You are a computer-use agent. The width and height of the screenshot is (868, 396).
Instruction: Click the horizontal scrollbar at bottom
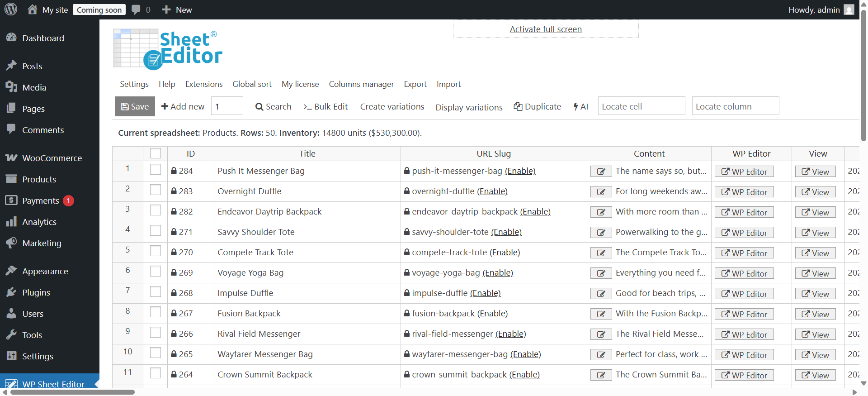tap(72, 392)
